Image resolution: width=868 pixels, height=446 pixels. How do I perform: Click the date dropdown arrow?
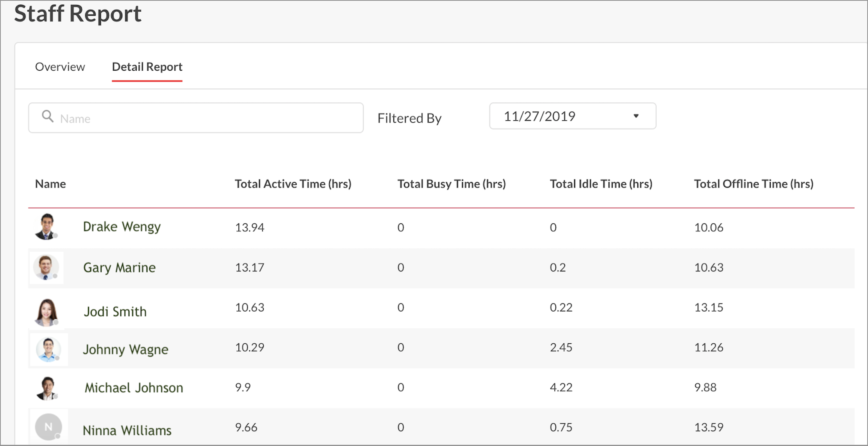pyautogui.click(x=636, y=116)
